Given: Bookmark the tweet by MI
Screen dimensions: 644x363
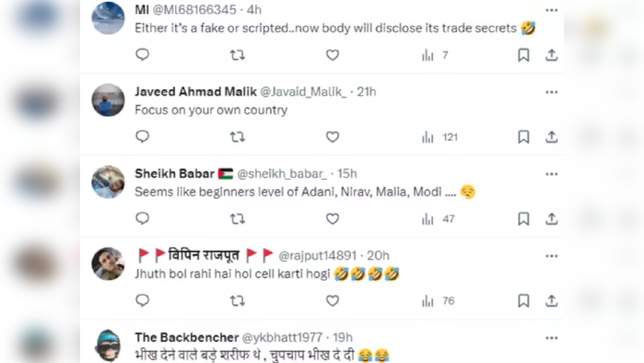Looking at the screenshot, I should point(523,54).
